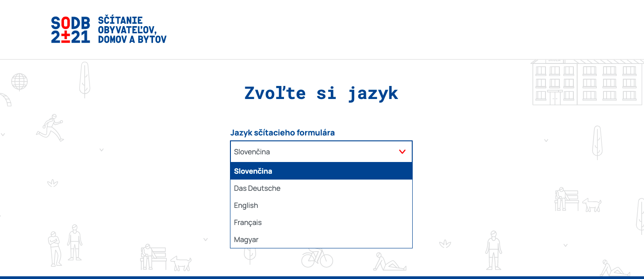Image resolution: width=644 pixels, height=279 pixels.
Task: Open the Slovenčina language combo box
Action: click(x=321, y=152)
